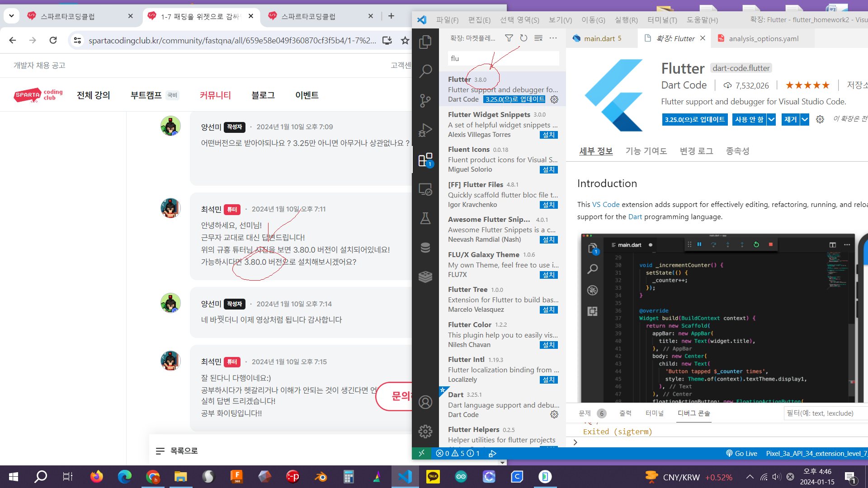Image resolution: width=868 pixels, height=488 pixels.
Task: Expand the debug console prompt chevron
Action: pyautogui.click(x=575, y=442)
